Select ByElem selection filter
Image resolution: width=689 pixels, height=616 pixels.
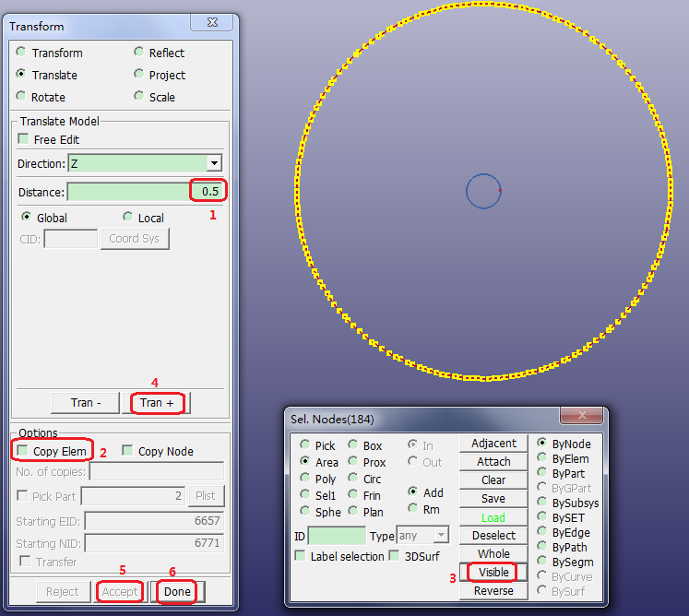point(541,458)
